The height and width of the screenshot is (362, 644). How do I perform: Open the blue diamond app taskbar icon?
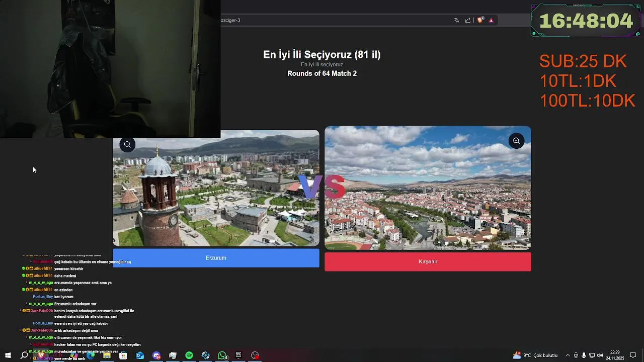tap(206, 355)
